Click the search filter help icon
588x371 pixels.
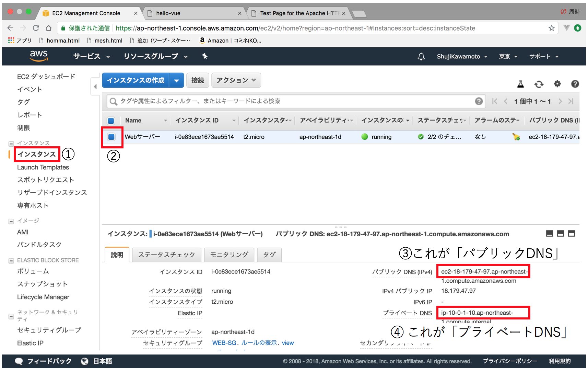click(479, 101)
